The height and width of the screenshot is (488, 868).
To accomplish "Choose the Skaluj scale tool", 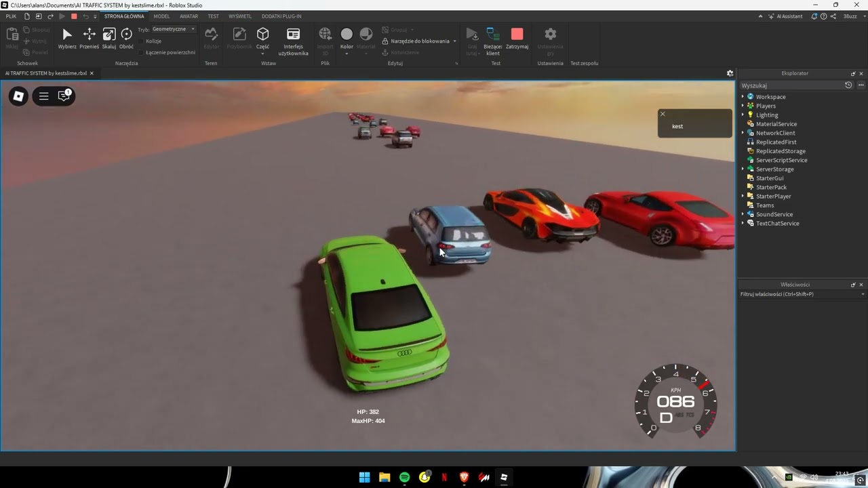I will [109, 39].
